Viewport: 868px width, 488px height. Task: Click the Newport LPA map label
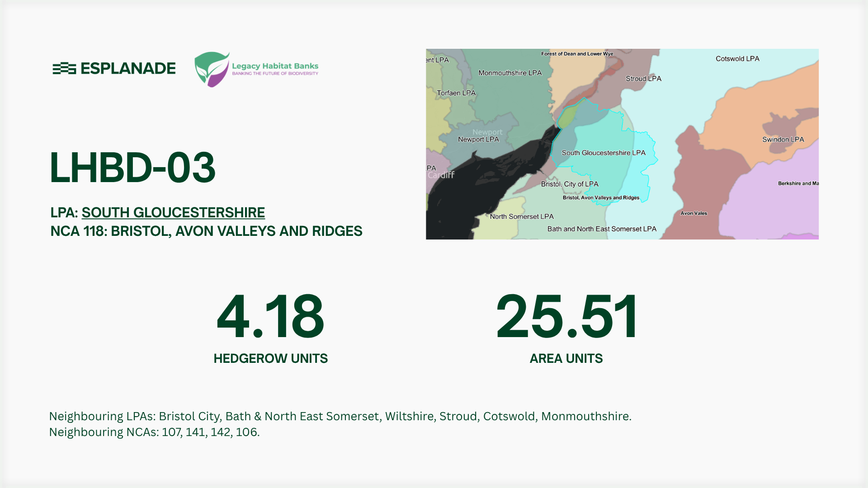pyautogui.click(x=478, y=140)
